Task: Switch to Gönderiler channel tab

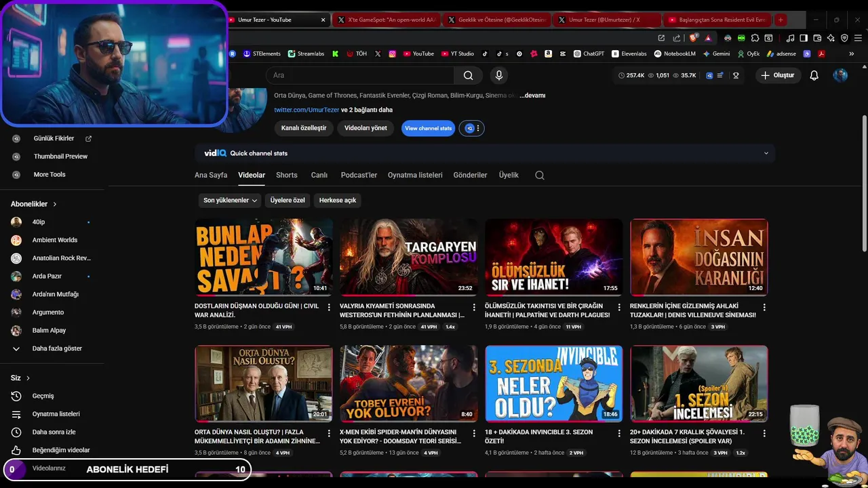Action: 470,175
